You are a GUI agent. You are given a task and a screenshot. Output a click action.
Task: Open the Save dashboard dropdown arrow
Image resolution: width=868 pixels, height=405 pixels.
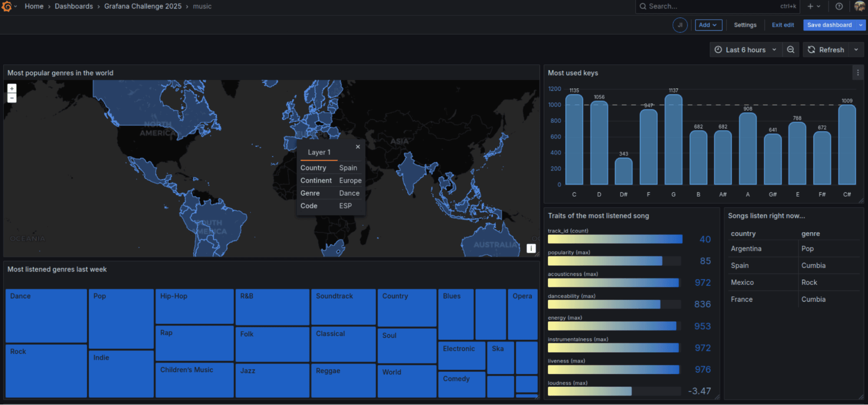(x=861, y=25)
